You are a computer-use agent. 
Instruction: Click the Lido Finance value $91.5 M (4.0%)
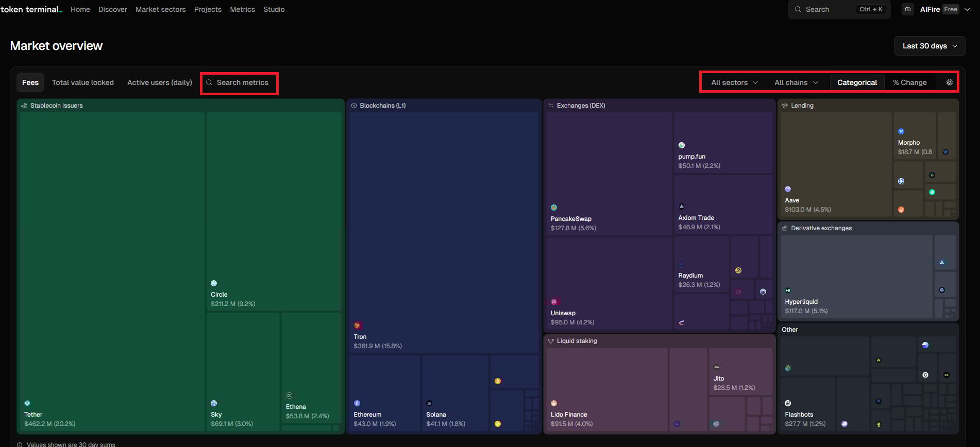[572, 424]
